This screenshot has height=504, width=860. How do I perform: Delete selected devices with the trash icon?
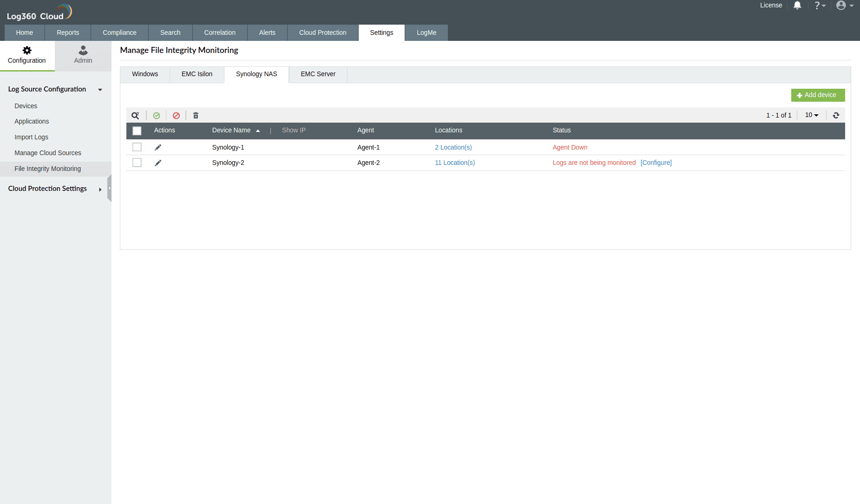(x=195, y=115)
